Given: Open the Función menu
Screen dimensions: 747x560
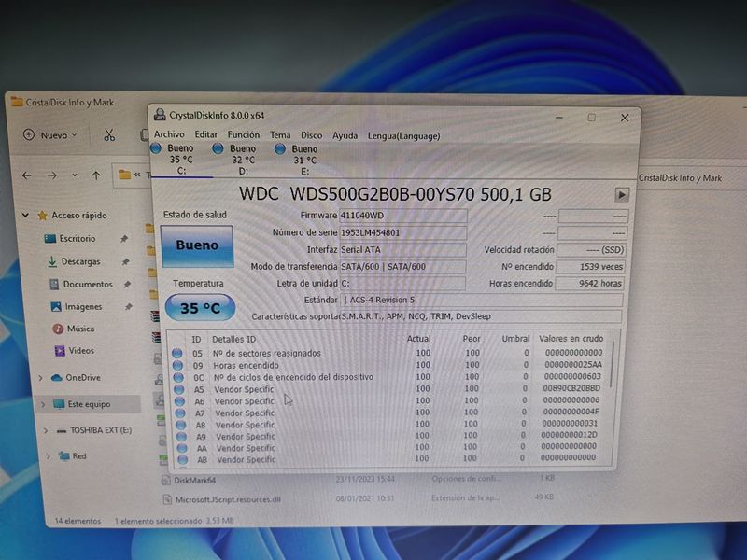Looking at the screenshot, I should [x=244, y=135].
